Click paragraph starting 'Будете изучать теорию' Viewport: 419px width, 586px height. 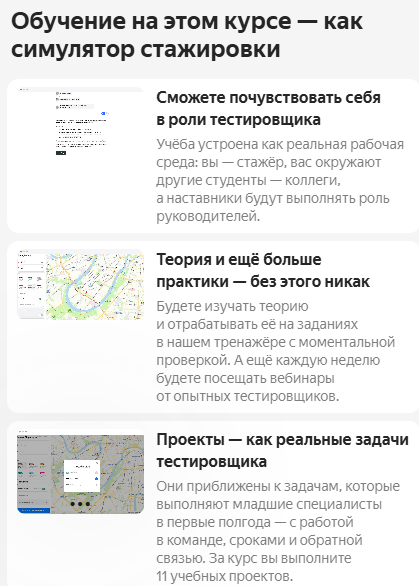pyautogui.click(x=275, y=351)
